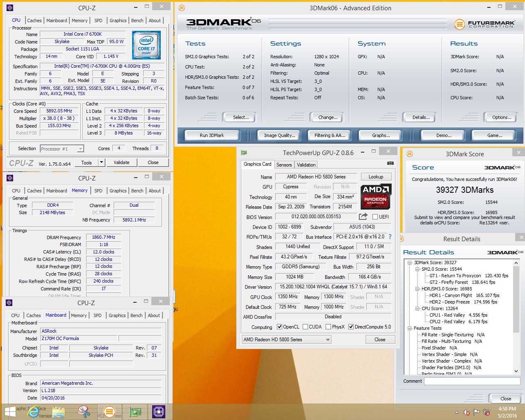Toggle the OpenCL checkbox
Screen dimensions: 525x420
coord(279,327)
